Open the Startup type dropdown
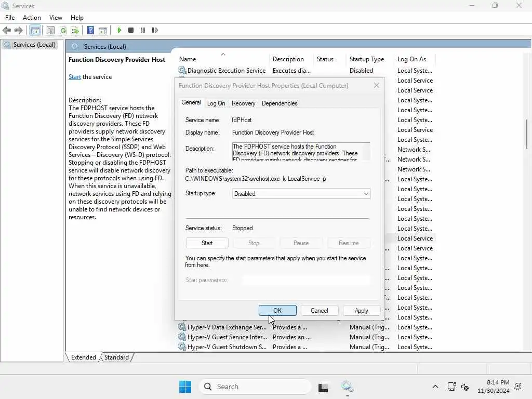The image size is (532, 399). (x=301, y=194)
